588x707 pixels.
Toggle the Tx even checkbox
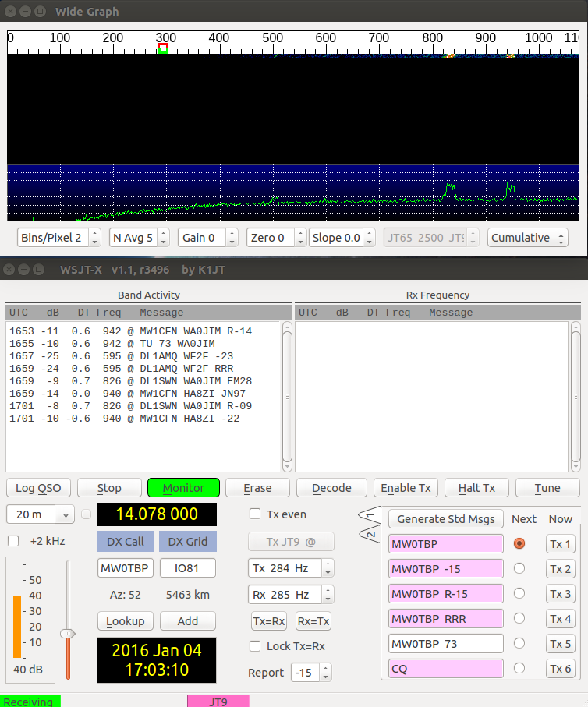[x=255, y=514]
